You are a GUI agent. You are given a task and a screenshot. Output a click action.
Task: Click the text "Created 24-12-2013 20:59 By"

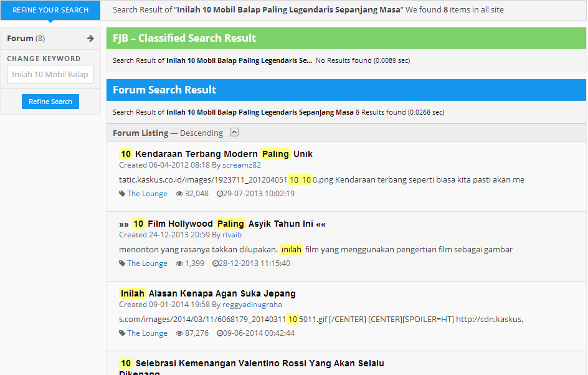click(x=170, y=235)
